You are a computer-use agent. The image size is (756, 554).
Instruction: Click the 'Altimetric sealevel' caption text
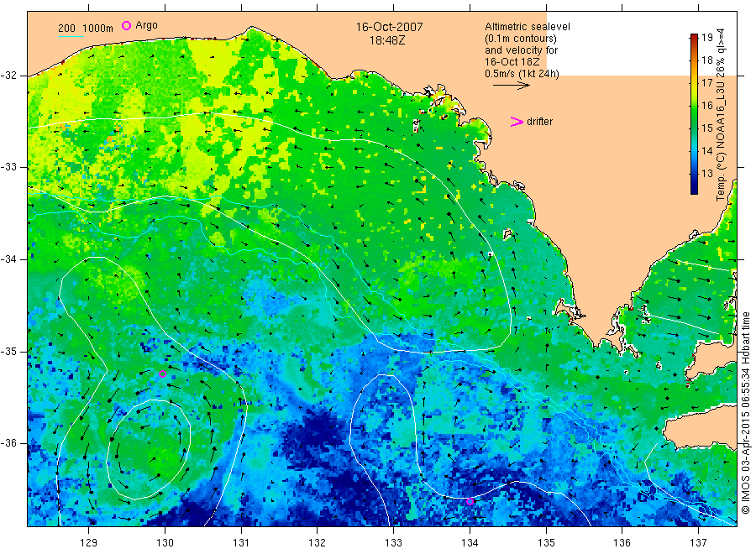(x=528, y=27)
